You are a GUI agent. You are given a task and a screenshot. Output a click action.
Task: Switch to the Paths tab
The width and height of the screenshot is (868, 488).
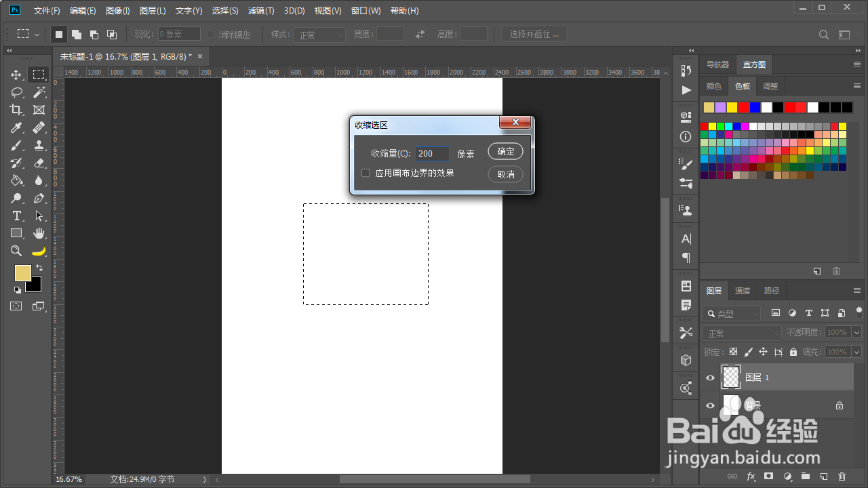(x=772, y=291)
